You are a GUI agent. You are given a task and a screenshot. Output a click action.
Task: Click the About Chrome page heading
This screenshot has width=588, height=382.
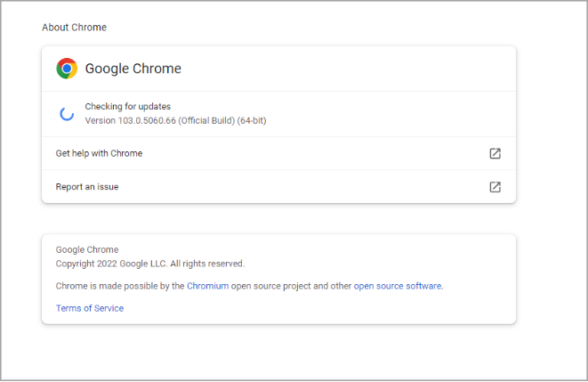[74, 28]
